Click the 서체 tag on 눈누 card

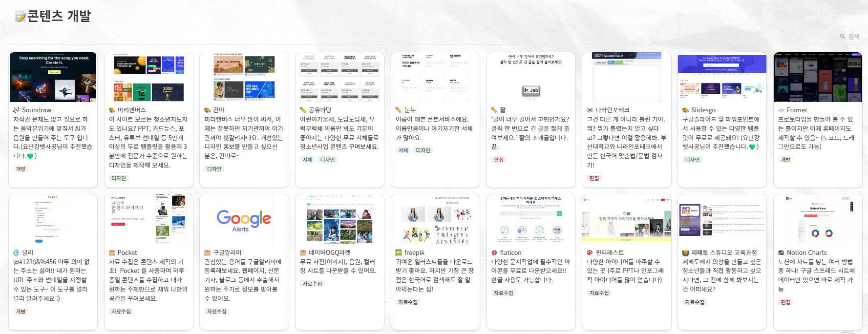[x=403, y=150]
